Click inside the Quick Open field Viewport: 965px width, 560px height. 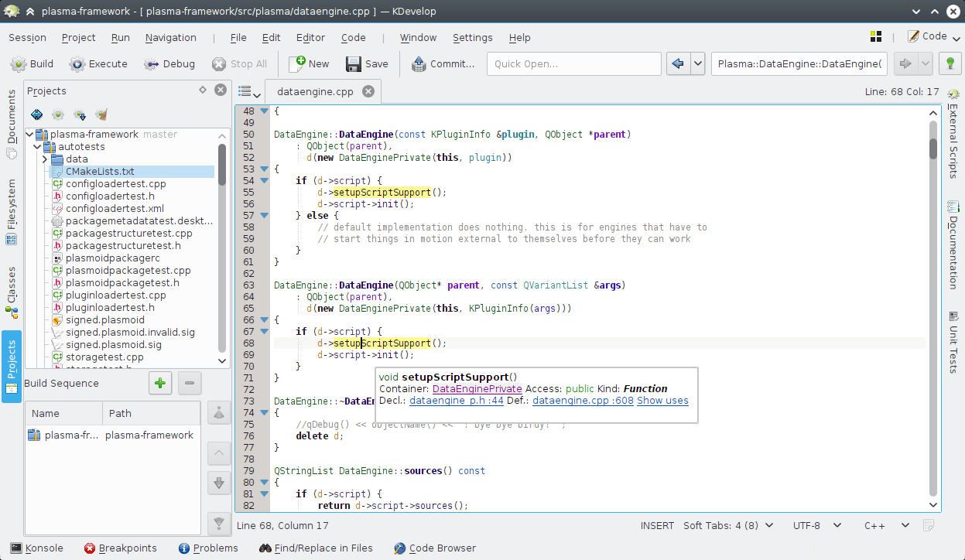(x=573, y=64)
